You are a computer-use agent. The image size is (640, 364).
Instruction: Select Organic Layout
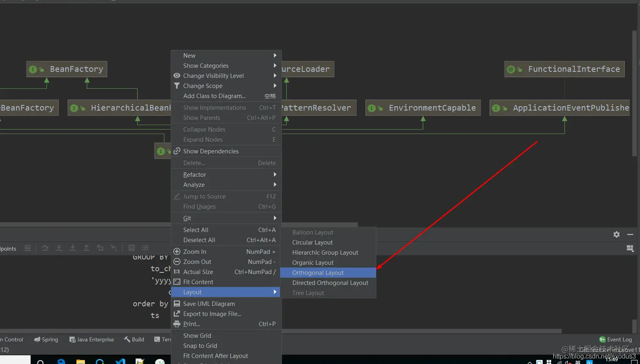pyautogui.click(x=328, y=262)
